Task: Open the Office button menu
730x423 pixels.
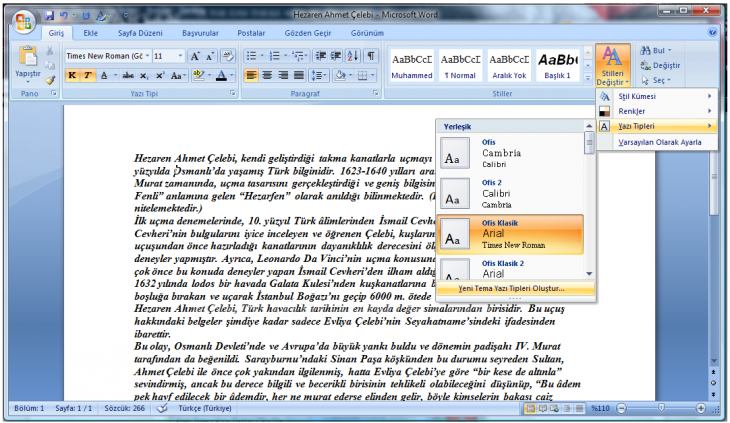Action: [x=23, y=21]
